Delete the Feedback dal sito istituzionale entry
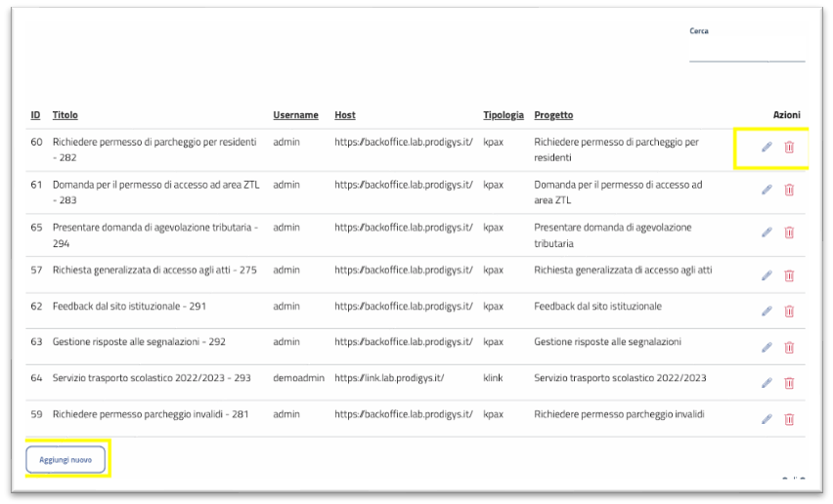The width and height of the screenshot is (833, 504). (x=789, y=311)
